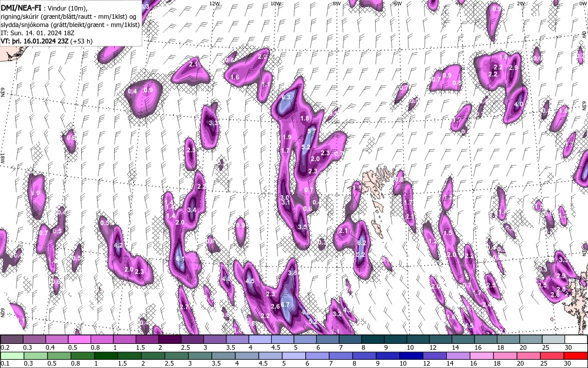Image resolution: width=588 pixels, height=368 pixels.
Task: Pick the purple-row legend swatch starting at 0.2
Action: [12, 340]
